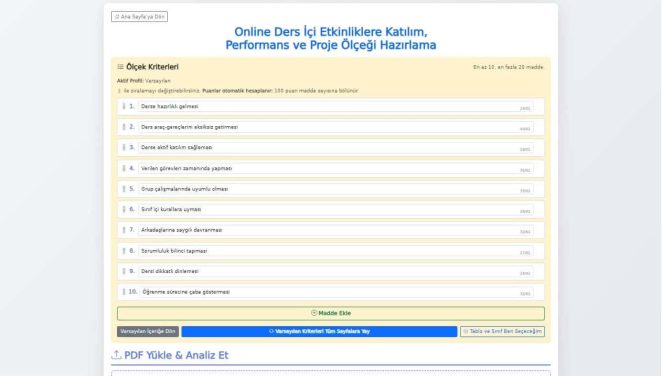Click 'Tablo ve Sınıf Ben Seçeceğim' button
662x376 pixels.
pos(502,331)
